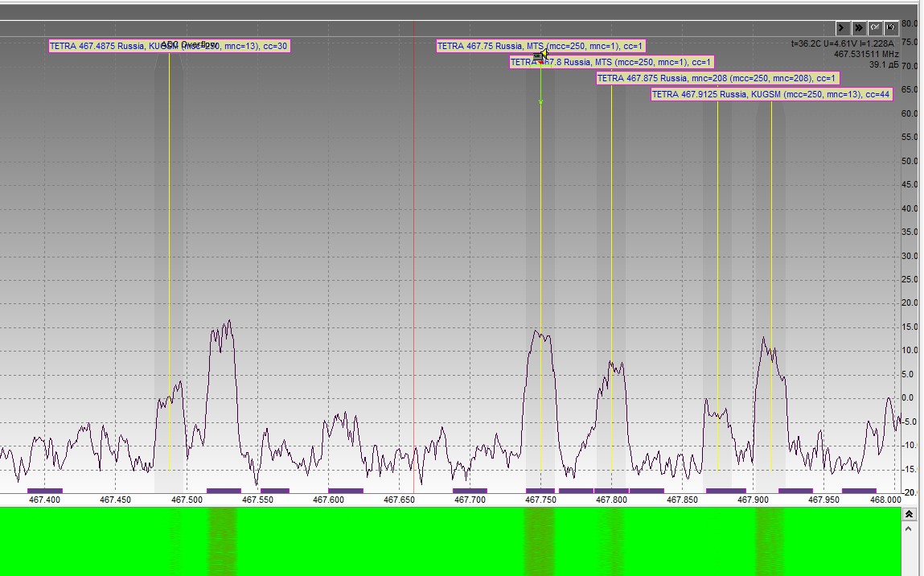Viewport: 924px width, 576px height.
Task: Click the double right arrow fast-forward button
Action: tap(859, 27)
